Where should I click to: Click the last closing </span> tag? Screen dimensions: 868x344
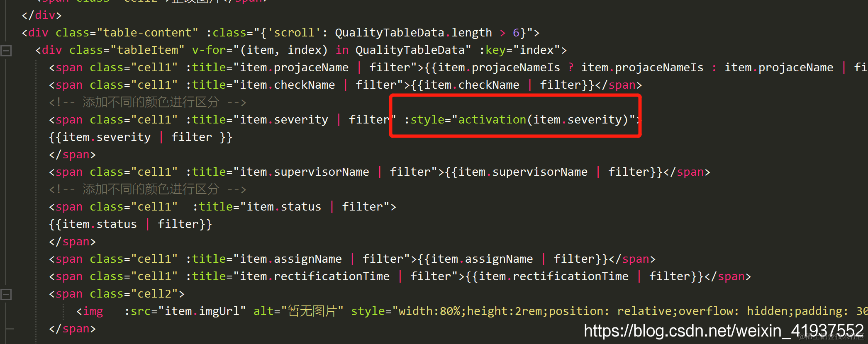tap(72, 329)
